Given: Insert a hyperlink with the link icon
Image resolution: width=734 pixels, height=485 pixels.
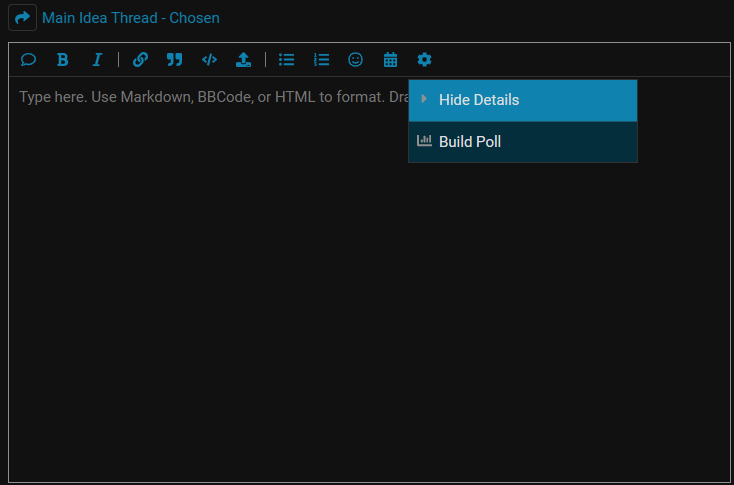Looking at the screenshot, I should (x=140, y=60).
